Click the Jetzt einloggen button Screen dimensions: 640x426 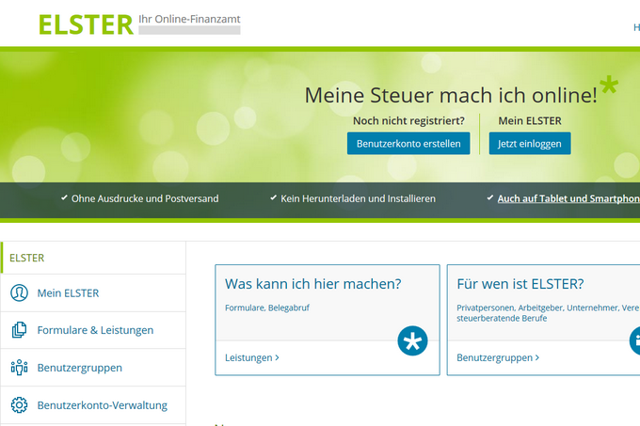(530, 144)
